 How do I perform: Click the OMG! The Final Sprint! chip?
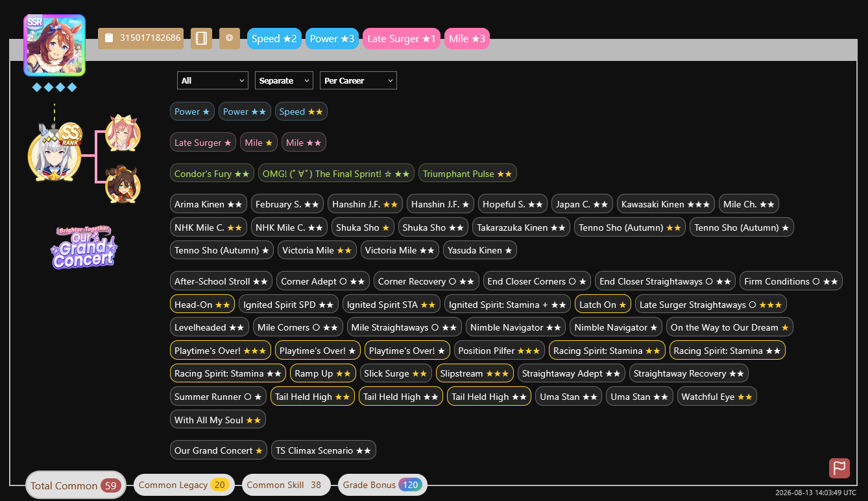336,174
